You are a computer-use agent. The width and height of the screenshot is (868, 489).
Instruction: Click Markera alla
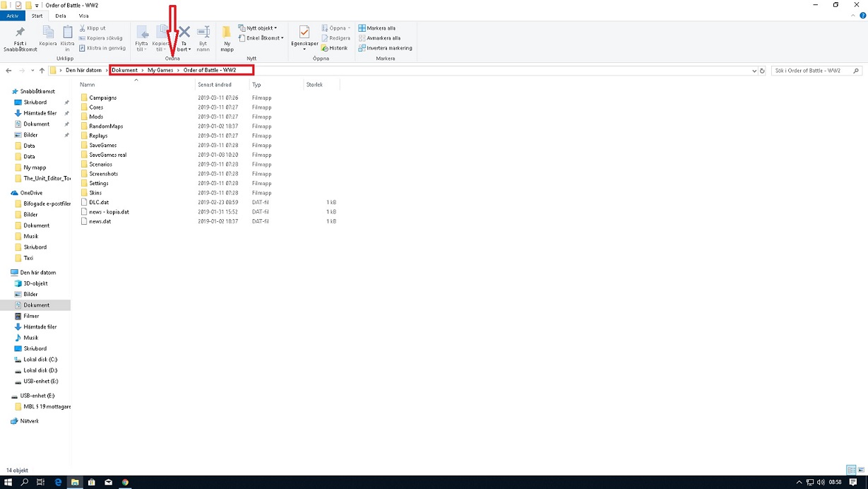pyautogui.click(x=377, y=28)
